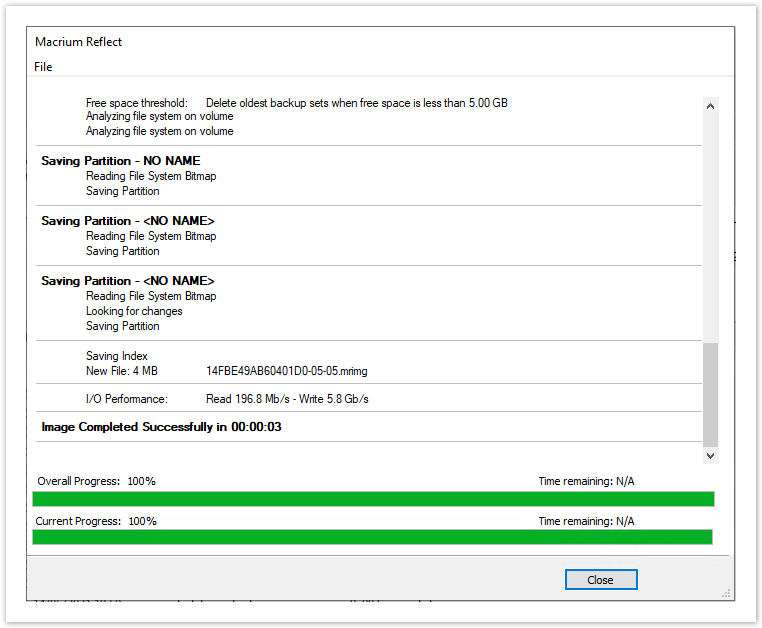The height and width of the screenshot is (628, 762).
Task: Click 'Image Completed Successfully in 00:00:03' text
Action: 161,427
